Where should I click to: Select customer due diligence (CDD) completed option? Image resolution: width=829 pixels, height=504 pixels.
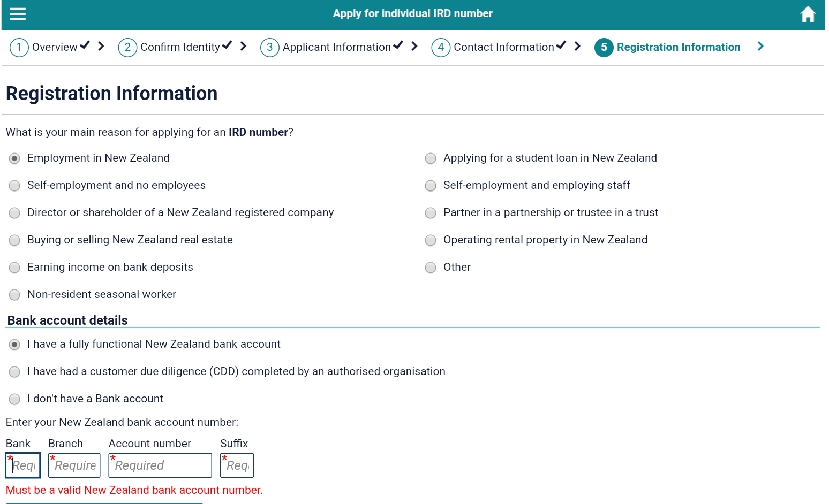click(x=15, y=372)
